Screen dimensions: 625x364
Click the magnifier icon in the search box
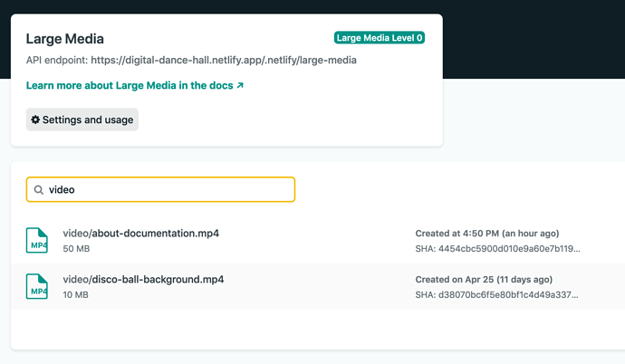pos(39,190)
